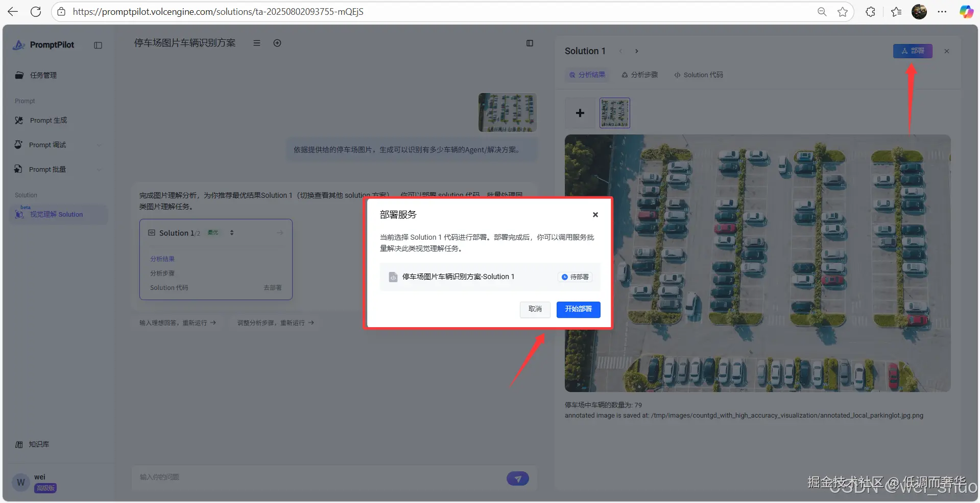Select the parking lot image thumbnail
The height and width of the screenshot is (503, 980).
[614, 112]
